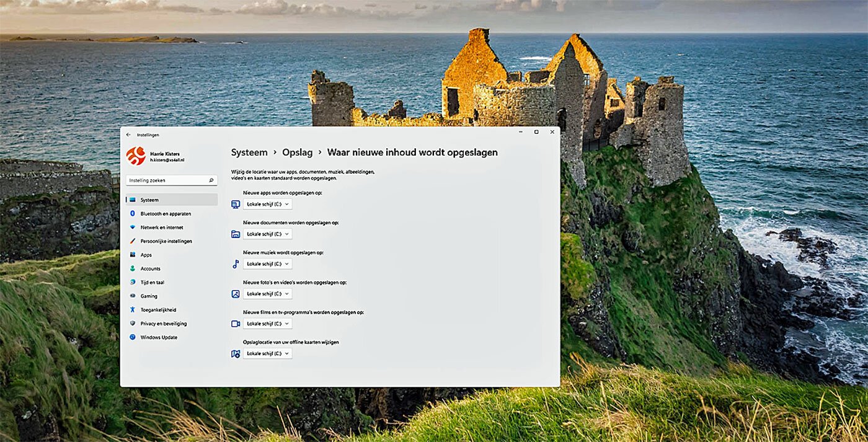Click the Systeem monitor icon in sidebar
Screen dimensions: 868x442
133,200
